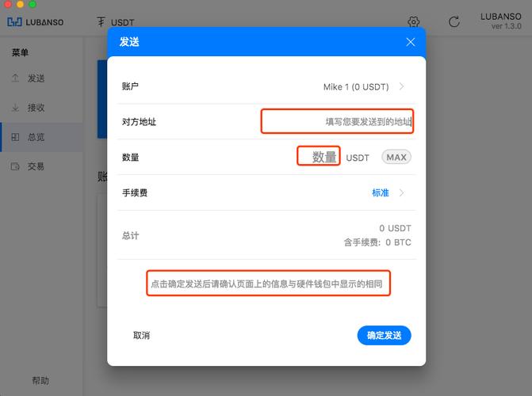Image resolution: width=532 pixels, height=396 pixels.
Task: Cancel the transfer with 取消
Action: pos(141,335)
